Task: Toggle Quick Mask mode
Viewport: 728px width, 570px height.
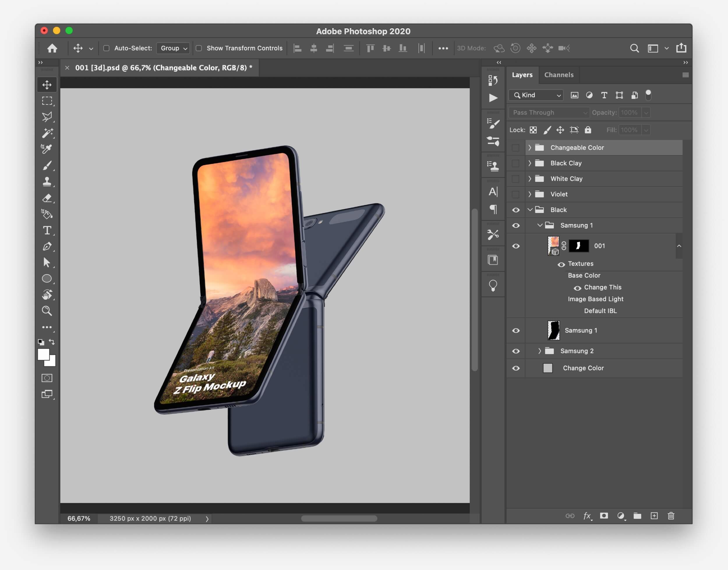Action: (47, 378)
